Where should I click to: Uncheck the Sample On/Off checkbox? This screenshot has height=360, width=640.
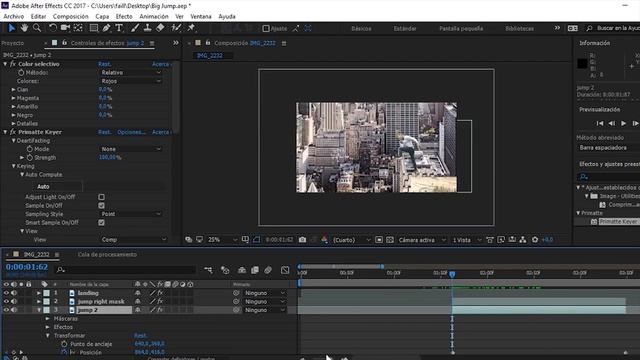[x=101, y=206]
